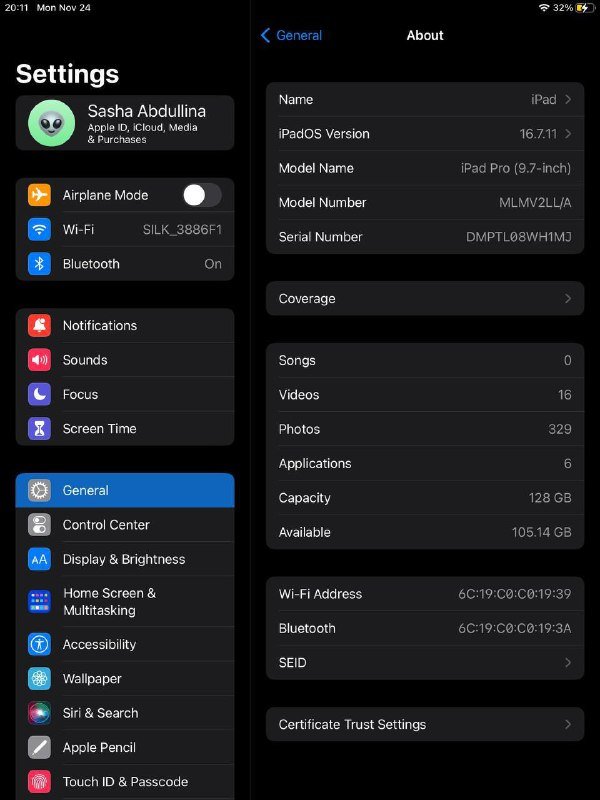Tap the Siri & Search icon
This screenshot has height=800, width=600.
point(39,713)
